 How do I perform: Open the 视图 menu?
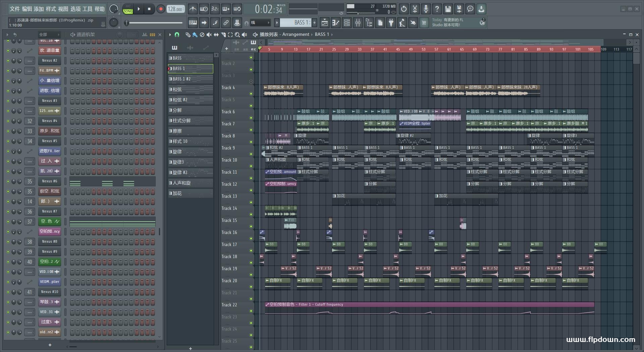[63, 9]
